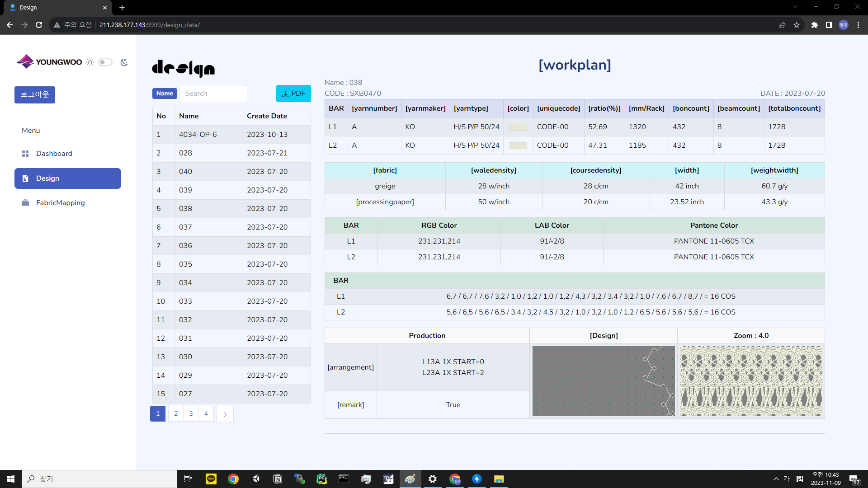Viewport: 868px width, 488px height.
Task: Open browser extensions puzzle icon
Action: (x=814, y=25)
